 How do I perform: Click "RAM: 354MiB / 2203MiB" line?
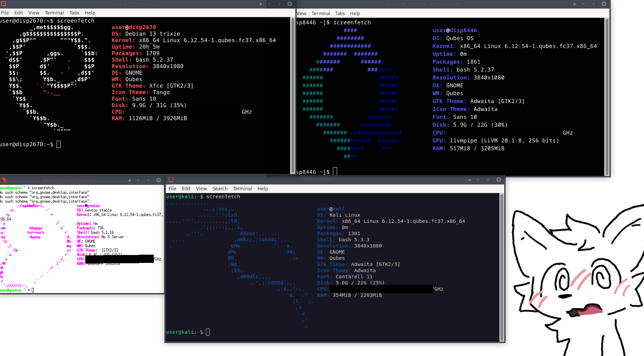point(349,295)
